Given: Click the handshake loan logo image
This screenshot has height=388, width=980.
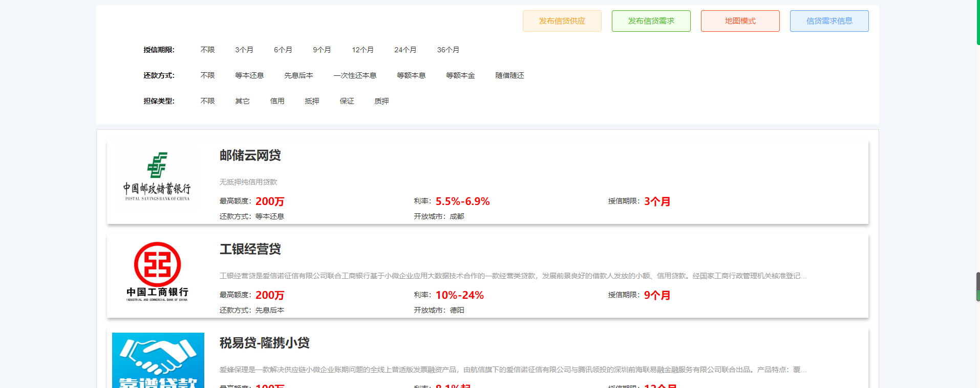Looking at the screenshot, I should click(x=158, y=360).
